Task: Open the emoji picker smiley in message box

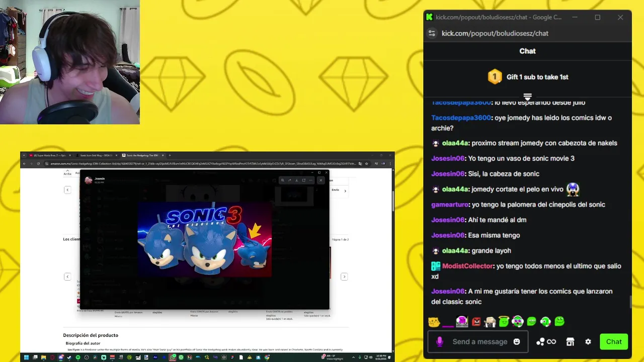Action: [516, 342]
